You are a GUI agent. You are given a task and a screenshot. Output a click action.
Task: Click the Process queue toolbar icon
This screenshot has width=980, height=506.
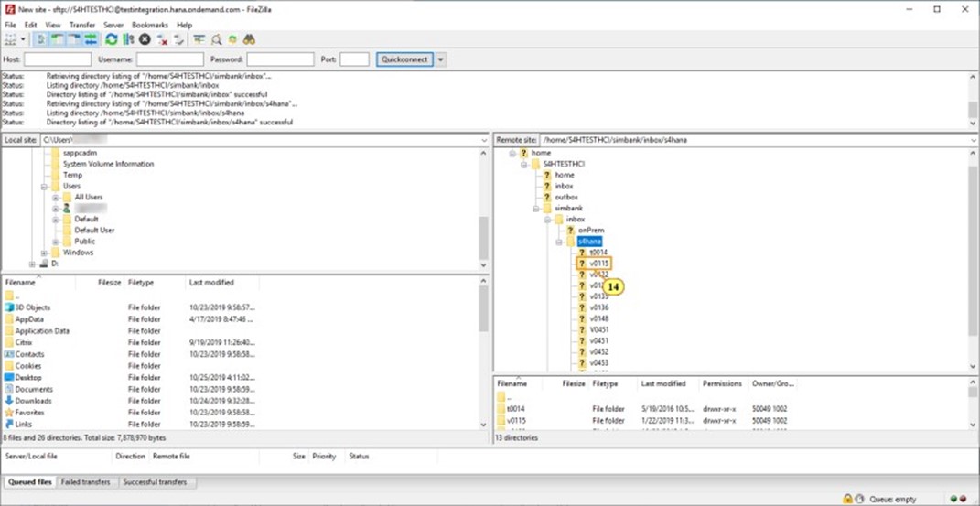click(128, 39)
